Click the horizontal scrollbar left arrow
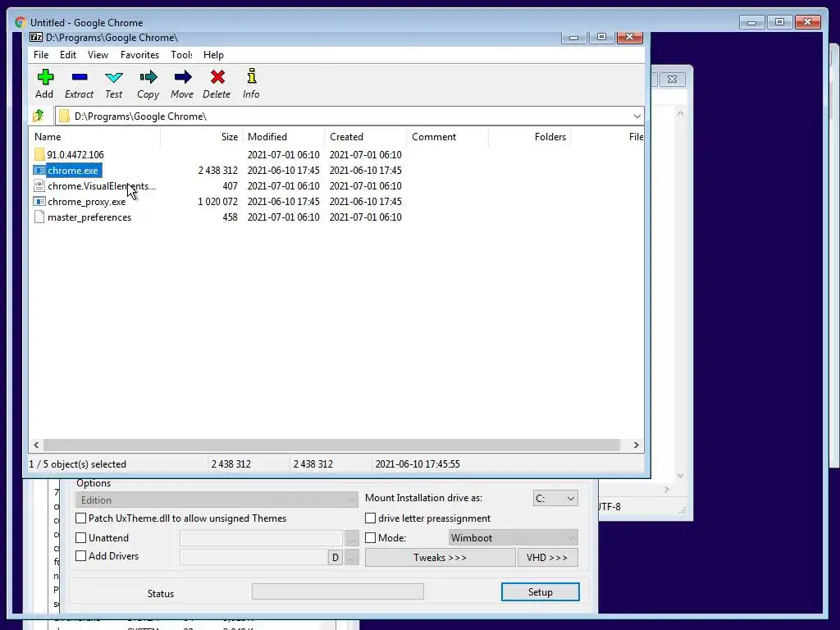Image resolution: width=840 pixels, height=630 pixels. 36,445
